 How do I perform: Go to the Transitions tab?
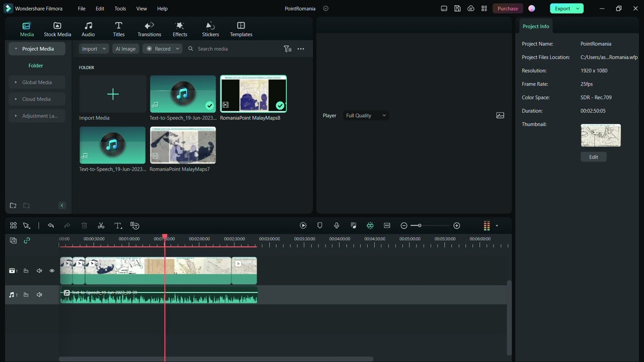click(x=149, y=29)
